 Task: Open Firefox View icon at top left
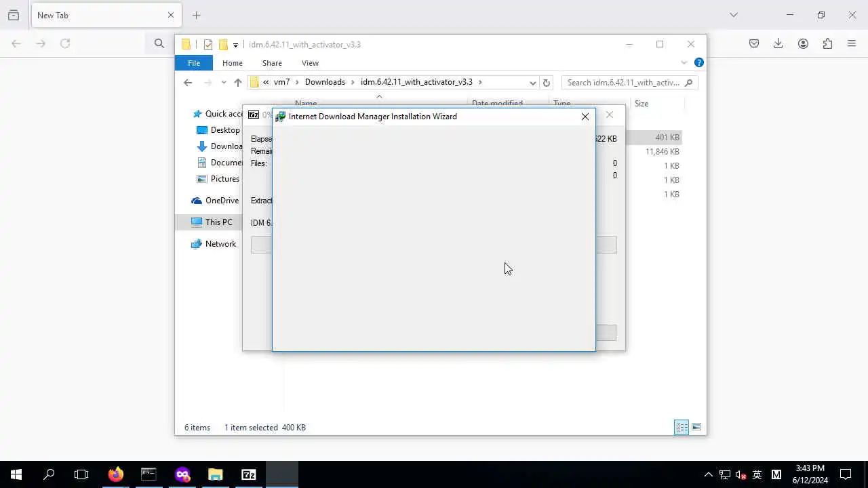click(x=14, y=15)
